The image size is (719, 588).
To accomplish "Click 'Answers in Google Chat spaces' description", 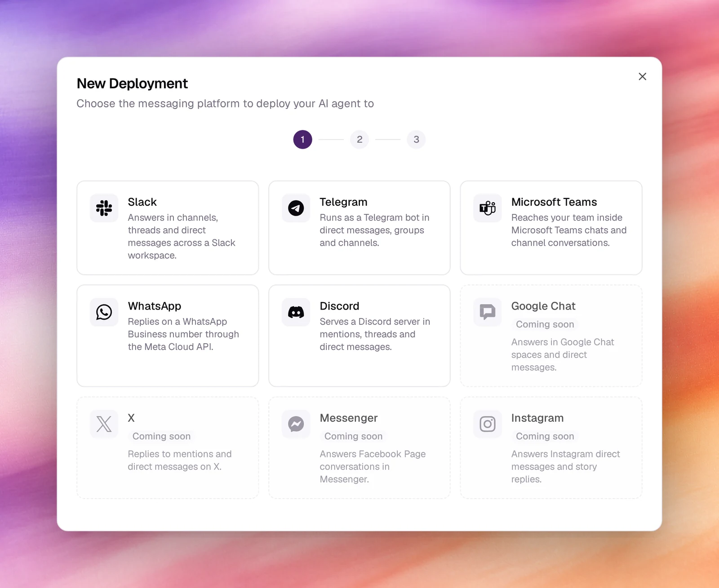I will [x=563, y=355].
